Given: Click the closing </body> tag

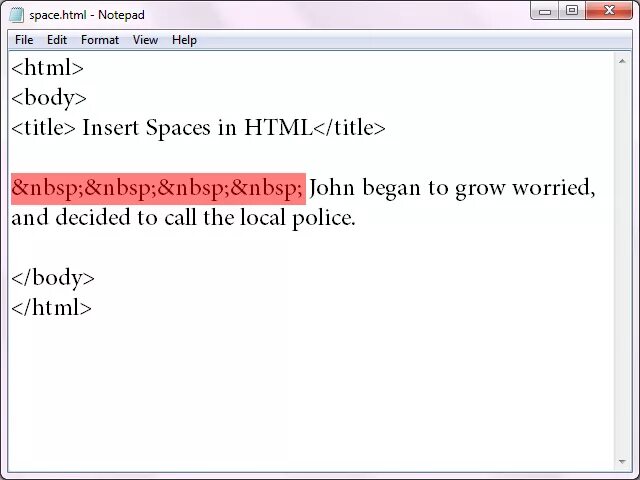Looking at the screenshot, I should (x=53, y=278).
